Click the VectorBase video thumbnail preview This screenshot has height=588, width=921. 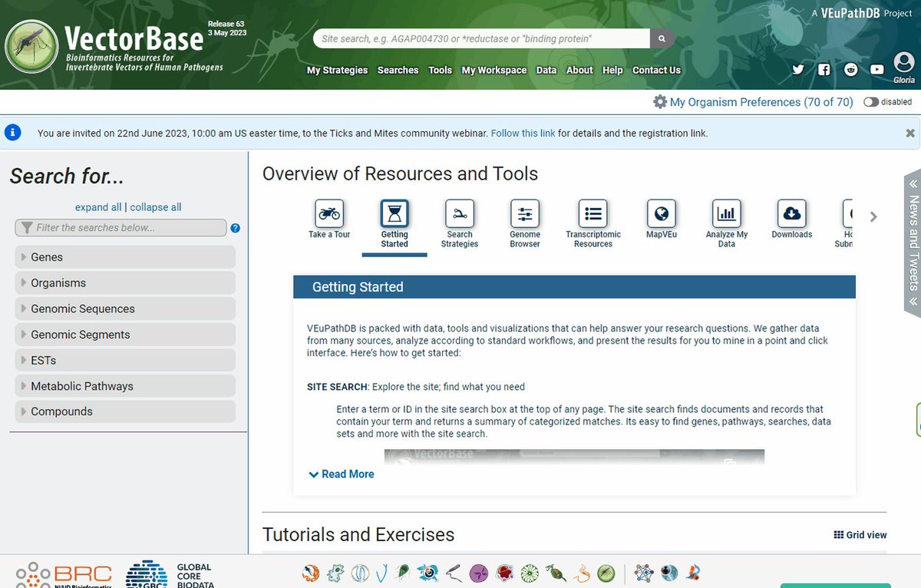tap(574, 457)
